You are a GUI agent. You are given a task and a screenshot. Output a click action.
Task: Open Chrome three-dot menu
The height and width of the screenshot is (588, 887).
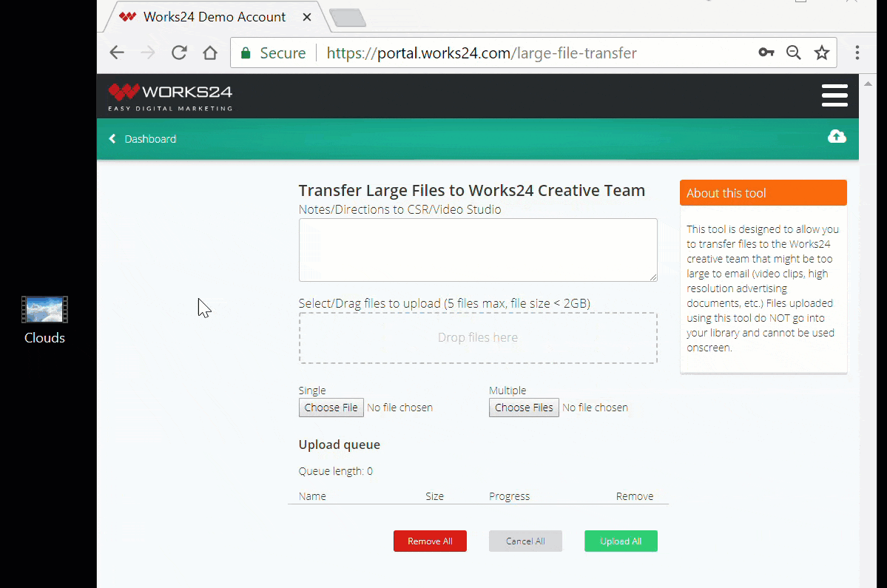857,53
